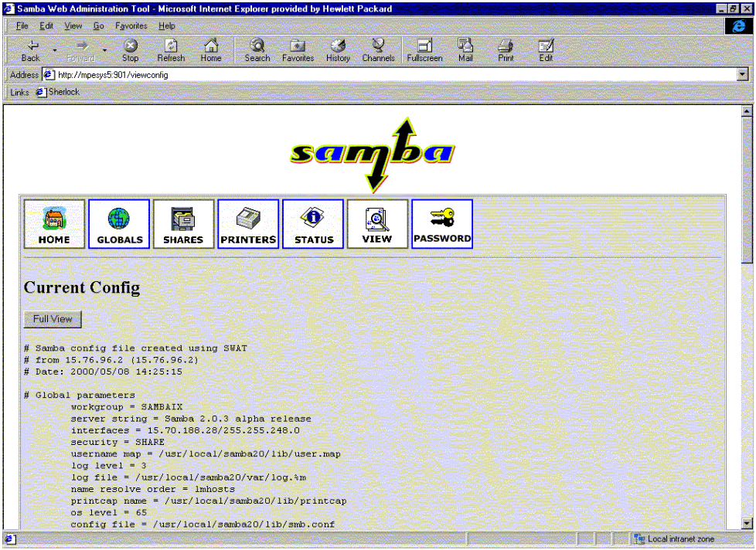756x550 pixels.
Task: Click the IE icon in the status bar
Action: (x=9, y=539)
